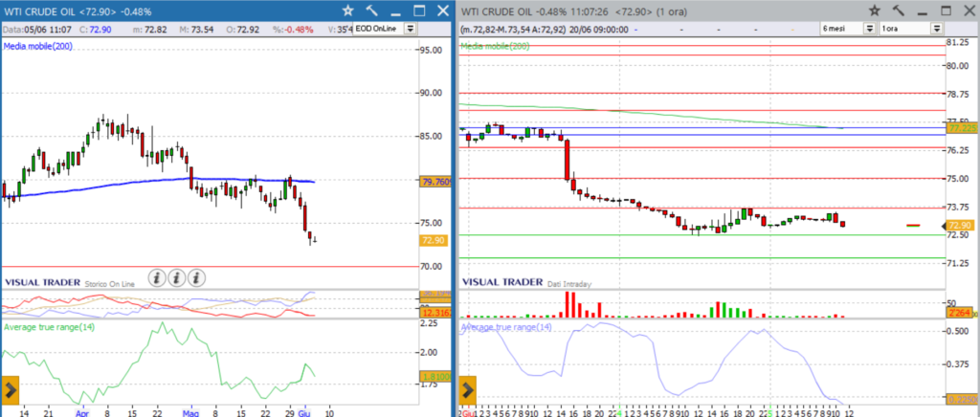Click the 2'264 volume value tag
The width and height of the screenshot is (980, 417).
click(959, 312)
